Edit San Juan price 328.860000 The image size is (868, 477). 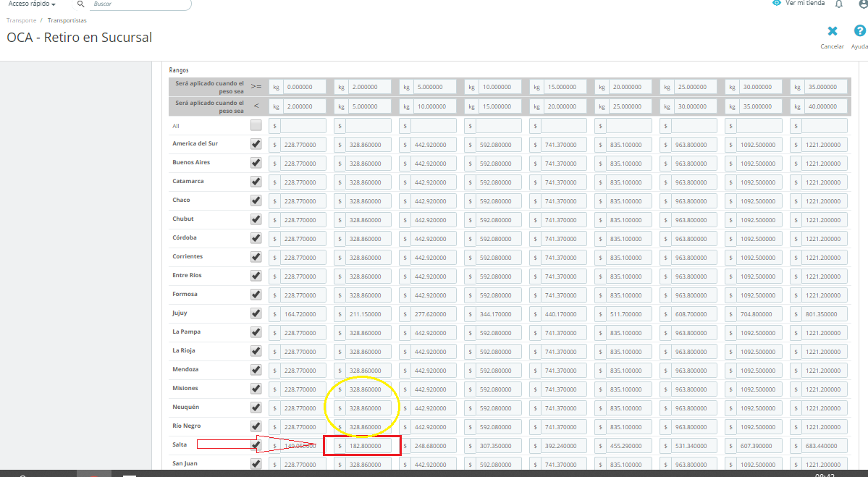[368, 465]
